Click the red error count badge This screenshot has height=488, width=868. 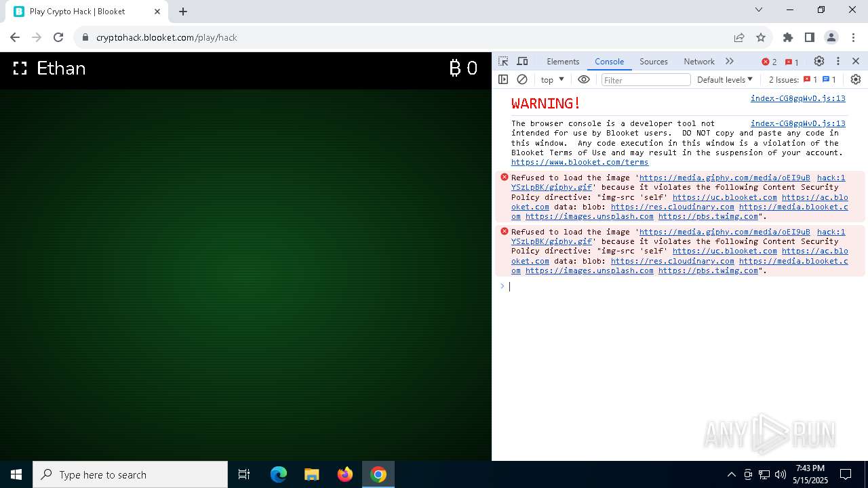click(x=770, y=62)
